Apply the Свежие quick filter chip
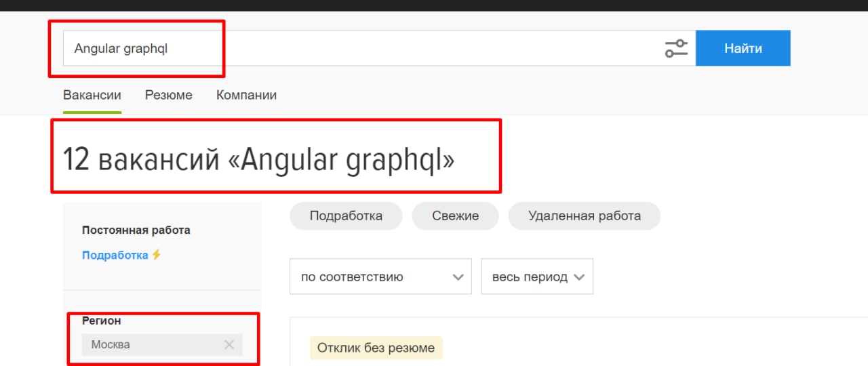The height and width of the screenshot is (366, 868). pyautogui.click(x=456, y=216)
